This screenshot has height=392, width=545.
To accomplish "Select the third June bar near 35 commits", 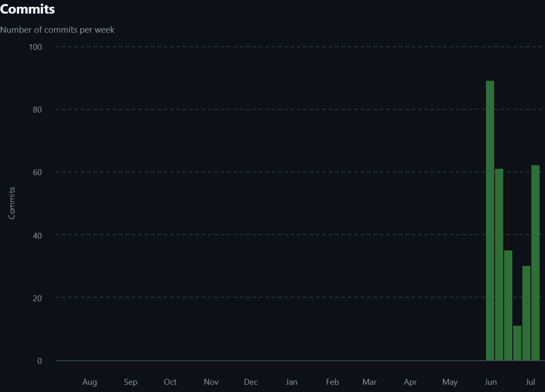I will (x=508, y=305).
